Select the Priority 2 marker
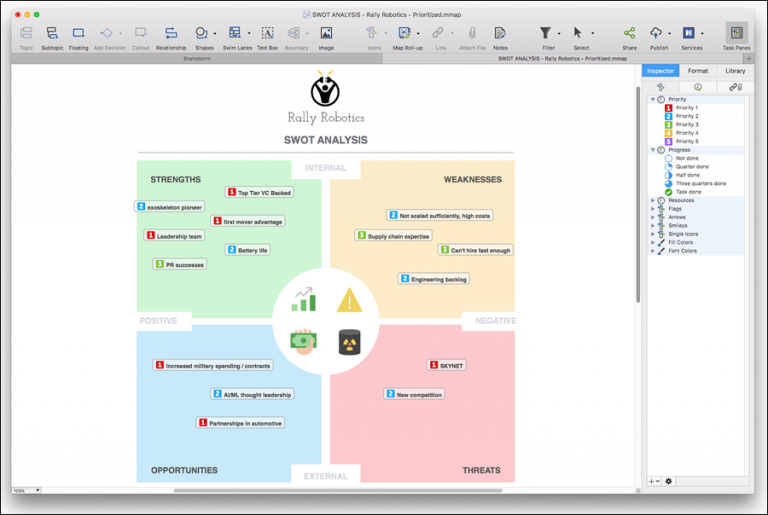The height and width of the screenshot is (515, 768). click(x=681, y=116)
